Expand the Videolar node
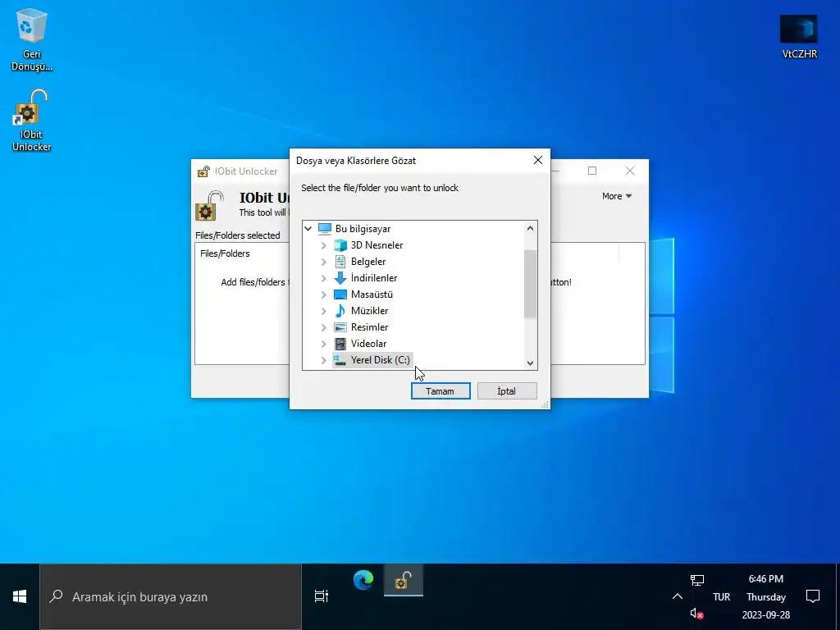Viewport: 840px width, 630px height. coord(323,344)
